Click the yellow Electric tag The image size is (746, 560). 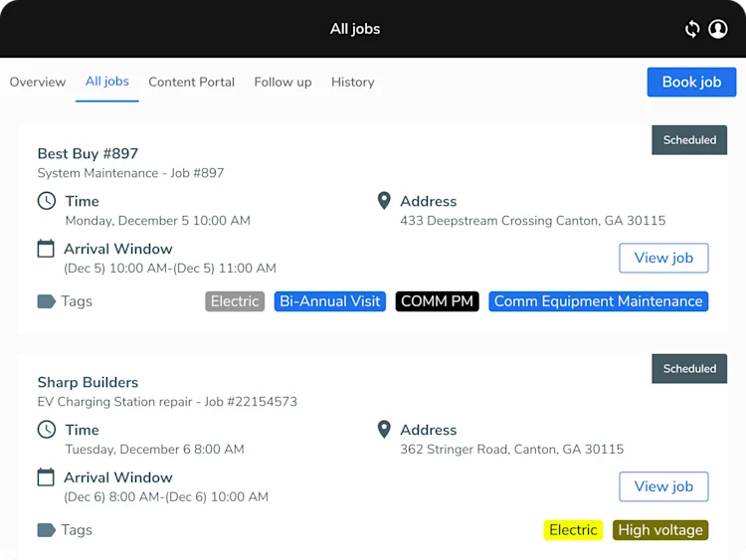(573, 529)
